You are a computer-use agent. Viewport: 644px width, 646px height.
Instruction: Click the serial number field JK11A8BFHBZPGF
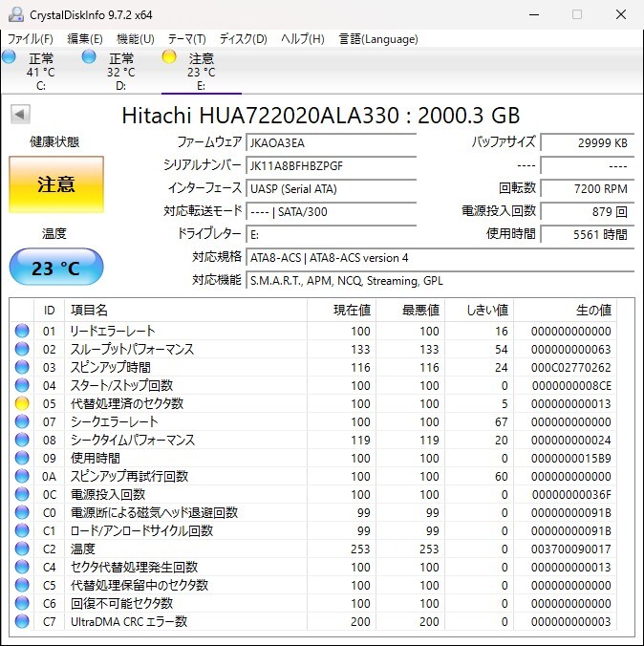coord(331,165)
